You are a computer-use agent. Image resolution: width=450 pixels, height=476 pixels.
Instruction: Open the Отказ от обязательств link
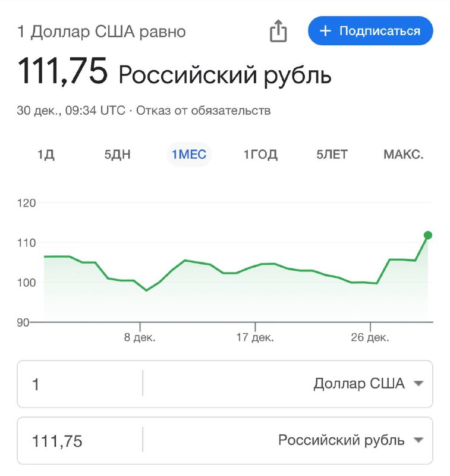(203, 111)
